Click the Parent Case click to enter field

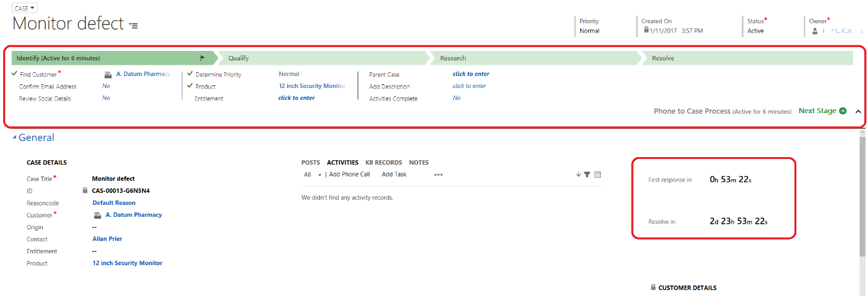(471, 74)
